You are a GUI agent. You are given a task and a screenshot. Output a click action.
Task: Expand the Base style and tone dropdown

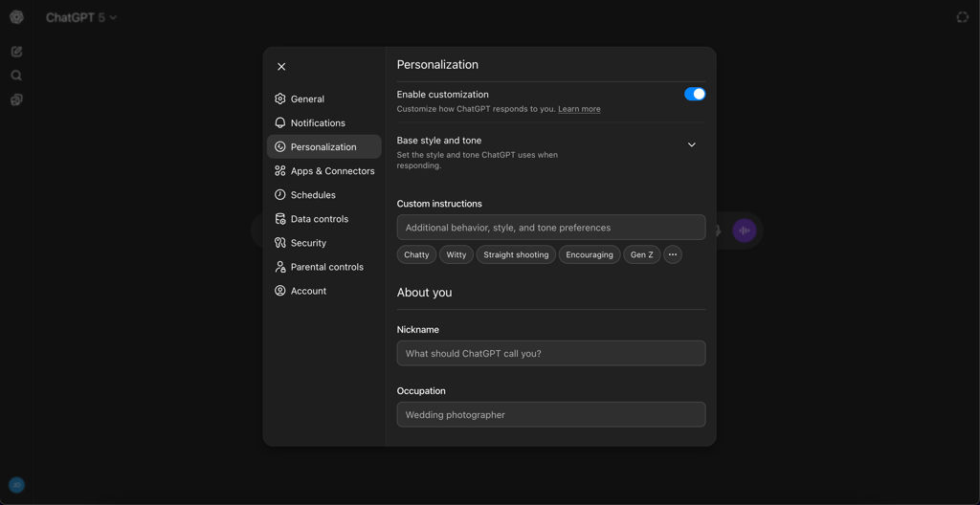click(691, 144)
